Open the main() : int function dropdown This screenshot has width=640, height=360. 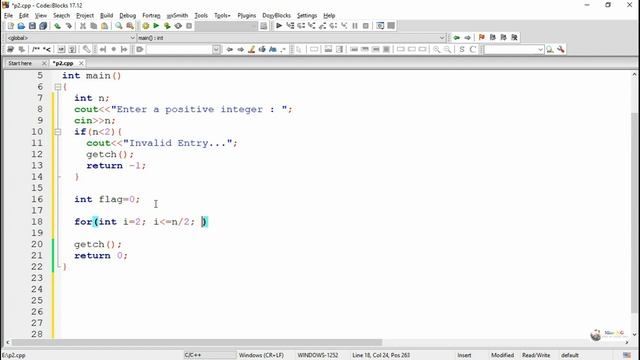click(291, 38)
